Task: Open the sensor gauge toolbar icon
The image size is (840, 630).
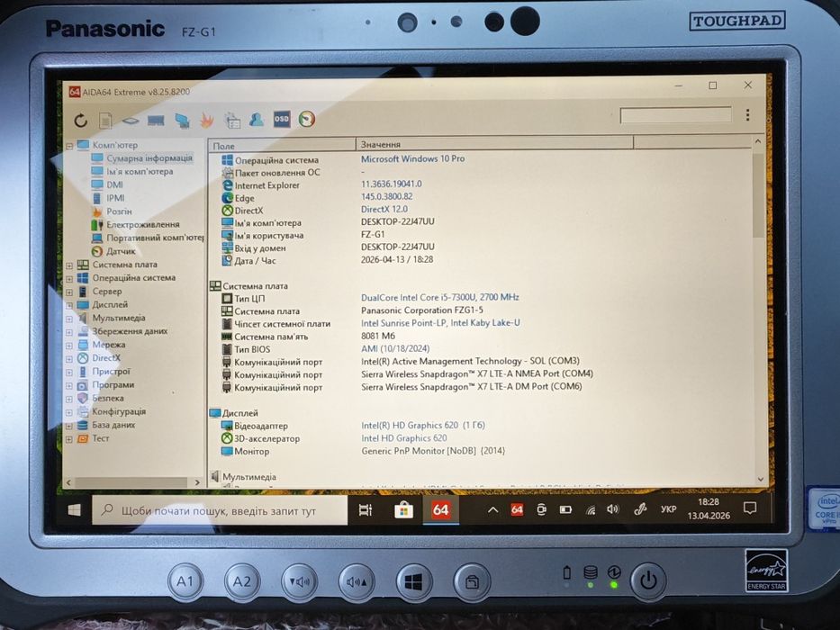Action: tap(307, 119)
